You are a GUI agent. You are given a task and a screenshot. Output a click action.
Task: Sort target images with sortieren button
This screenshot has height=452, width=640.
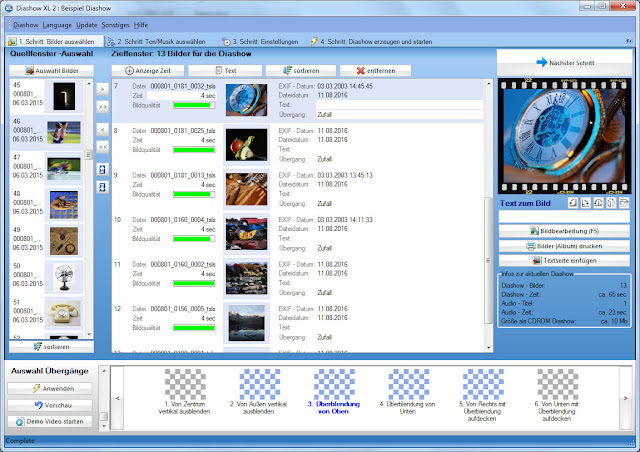point(301,71)
